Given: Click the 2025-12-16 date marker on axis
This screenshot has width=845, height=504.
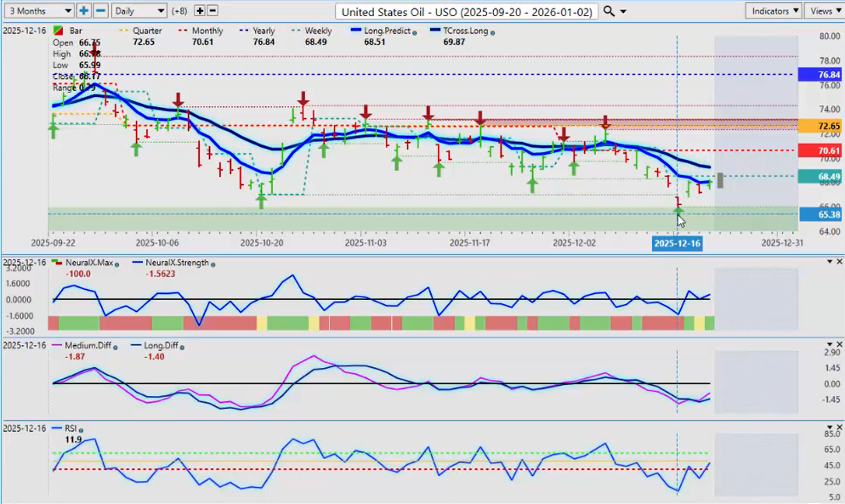Looking at the screenshot, I should (x=677, y=243).
